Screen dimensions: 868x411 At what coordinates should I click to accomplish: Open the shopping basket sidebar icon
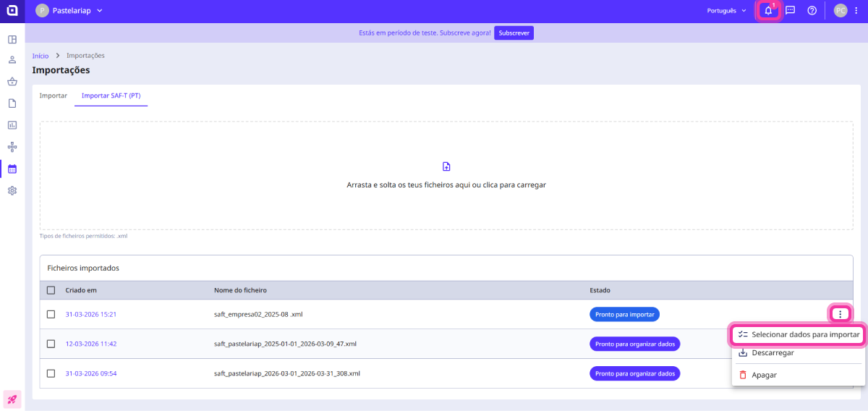12,82
